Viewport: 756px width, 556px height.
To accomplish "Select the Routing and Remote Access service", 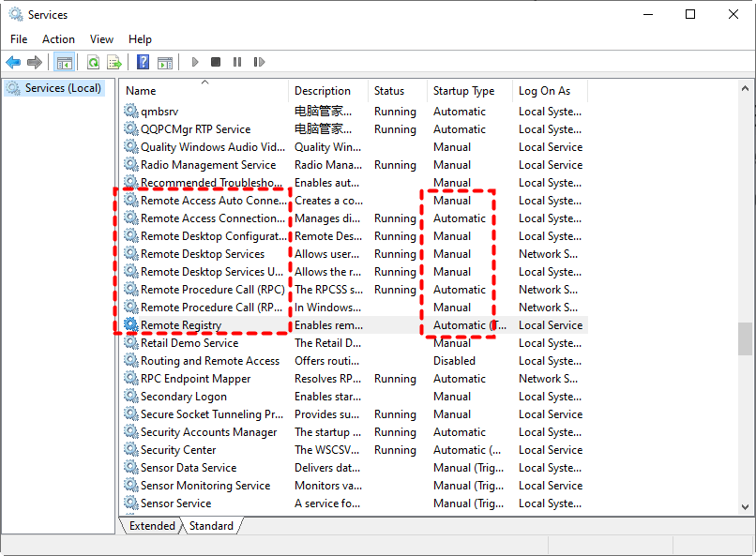I will coord(210,361).
